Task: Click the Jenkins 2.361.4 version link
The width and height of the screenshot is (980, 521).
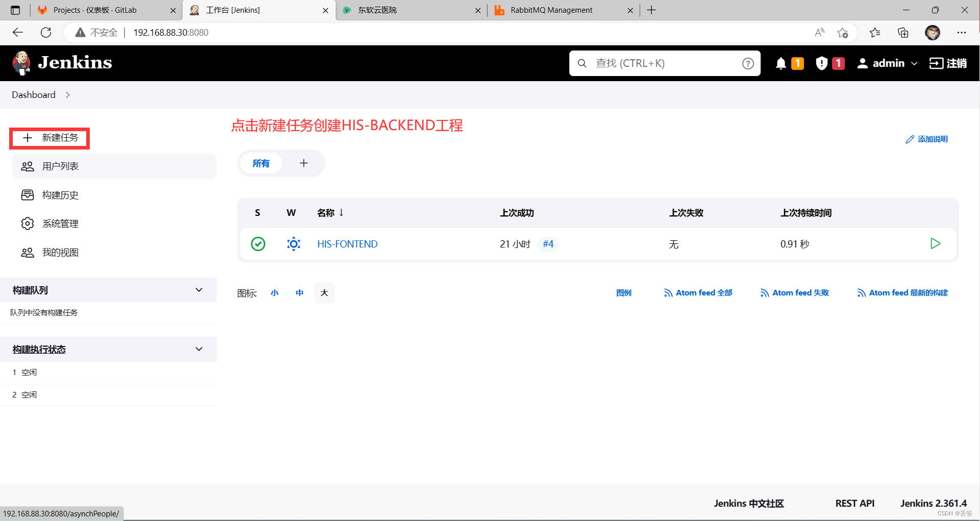Action: [x=933, y=504]
